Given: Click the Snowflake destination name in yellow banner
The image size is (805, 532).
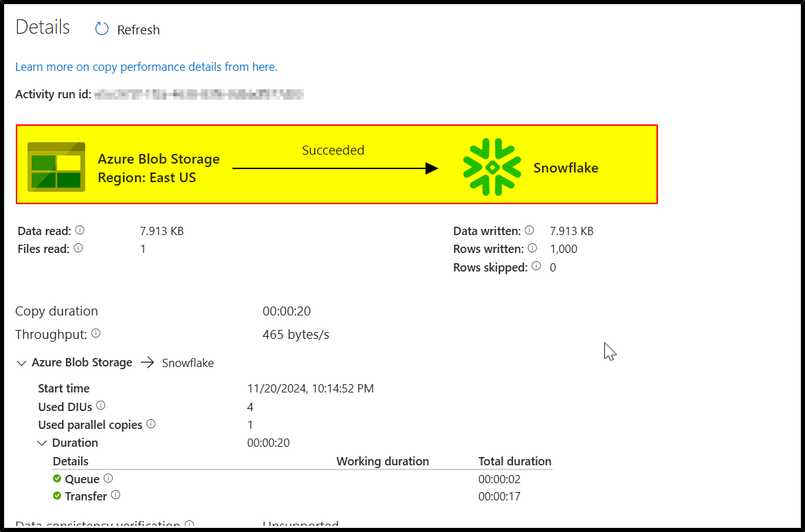Looking at the screenshot, I should (566, 168).
